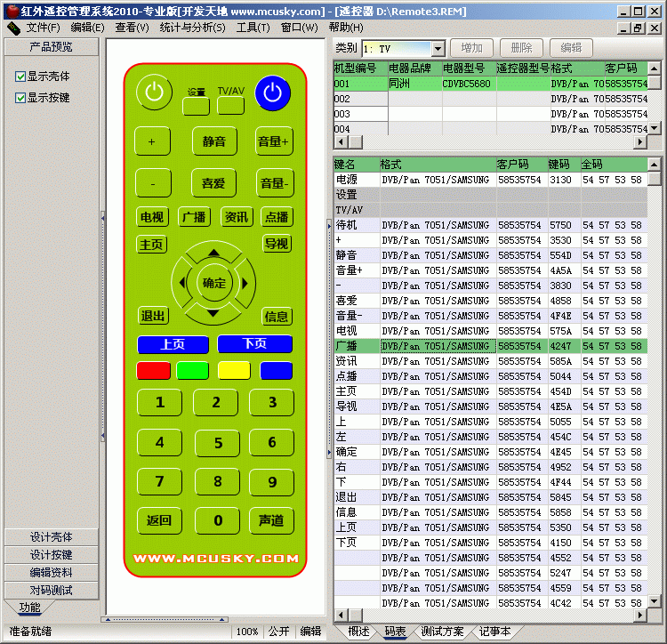667x644 pixels.
Task: Open the 类别 dropdown list
Action: [438, 49]
